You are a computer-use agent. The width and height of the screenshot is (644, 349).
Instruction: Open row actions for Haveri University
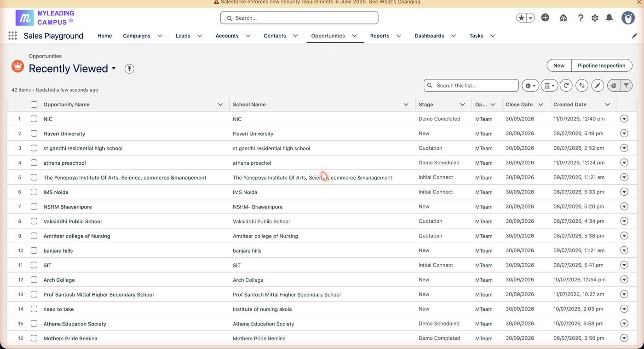click(624, 134)
